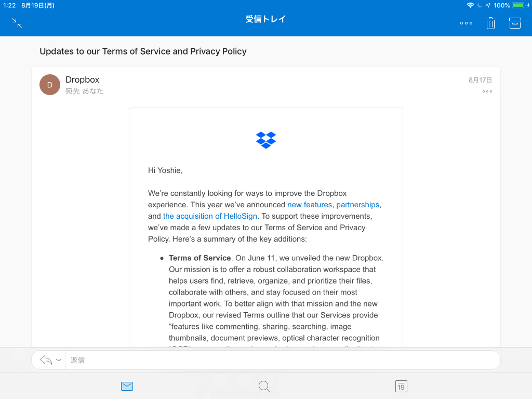The image size is (532, 399).
Task: Tap the 'Hi Yoshie,' greeting
Action: pyautogui.click(x=165, y=170)
